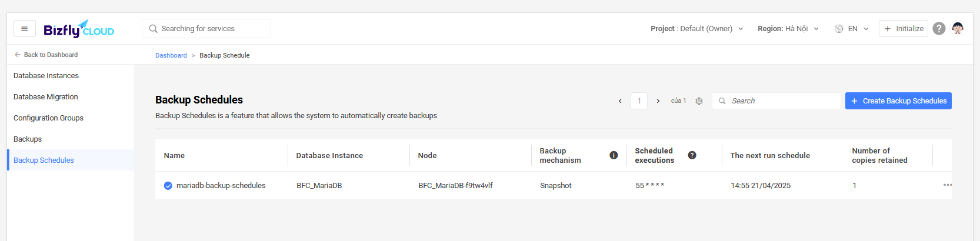Open the hamburger menu icon
The image size is (980, 241).
(24, 29)
